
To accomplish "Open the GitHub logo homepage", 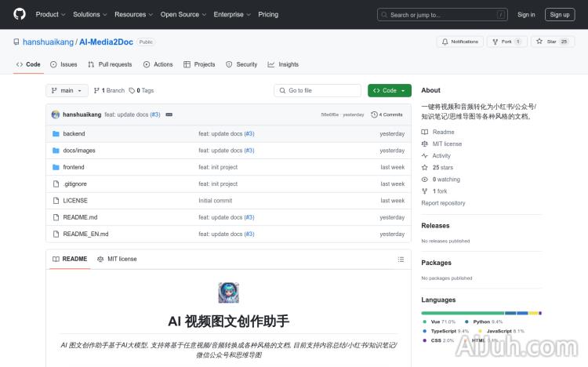I will 20,14.
